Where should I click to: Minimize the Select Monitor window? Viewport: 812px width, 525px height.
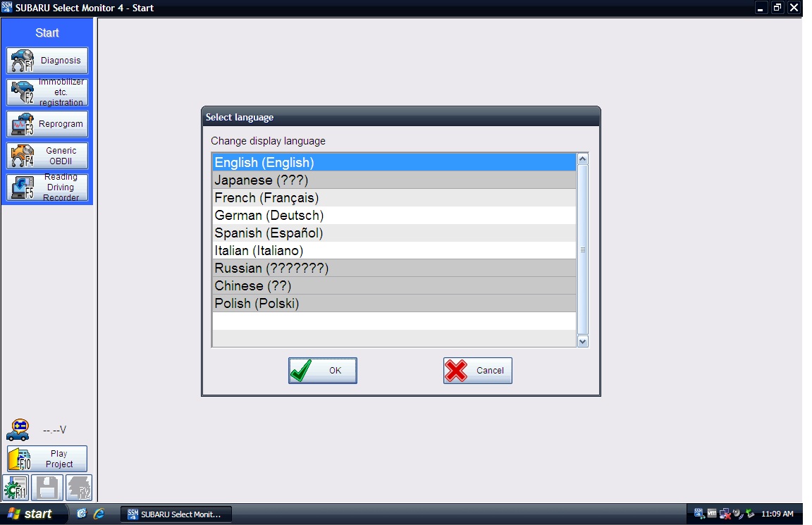(x=761, y=8)
